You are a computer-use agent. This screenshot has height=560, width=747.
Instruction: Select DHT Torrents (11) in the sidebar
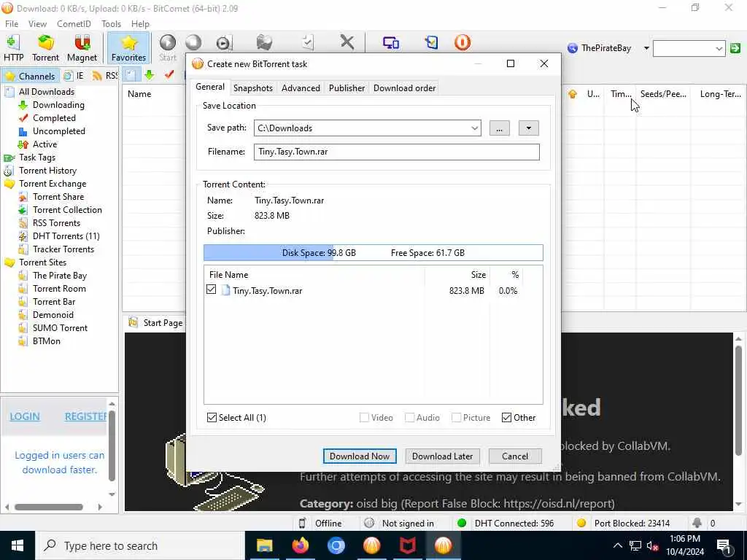tap(66, 236)
